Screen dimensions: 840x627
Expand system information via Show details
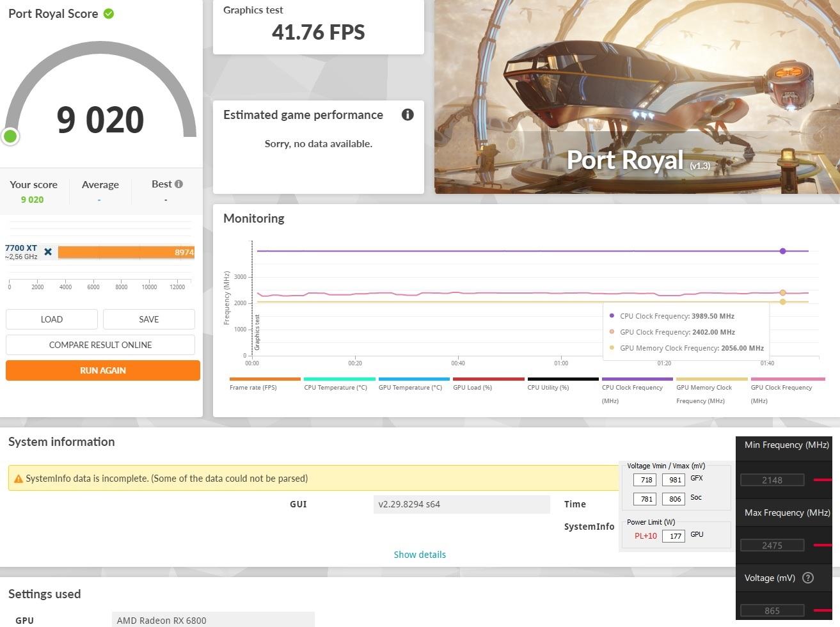coord(420,555)
